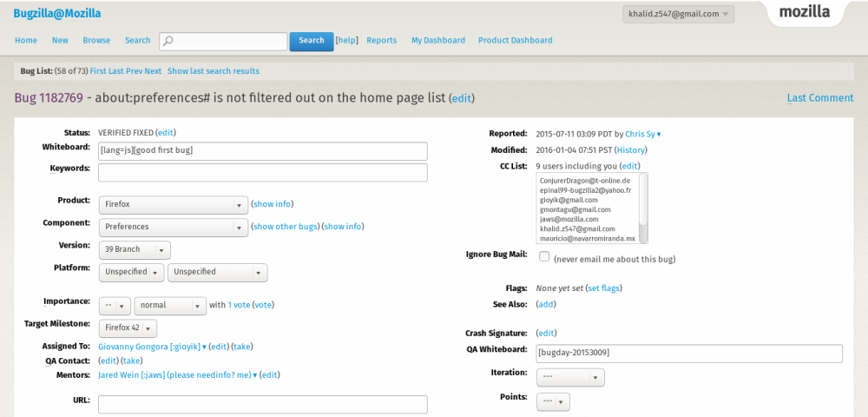Open Search link in the navigation bar
Image resolution: width=868 pixels, height=417 pixels.
pos(137,41)
